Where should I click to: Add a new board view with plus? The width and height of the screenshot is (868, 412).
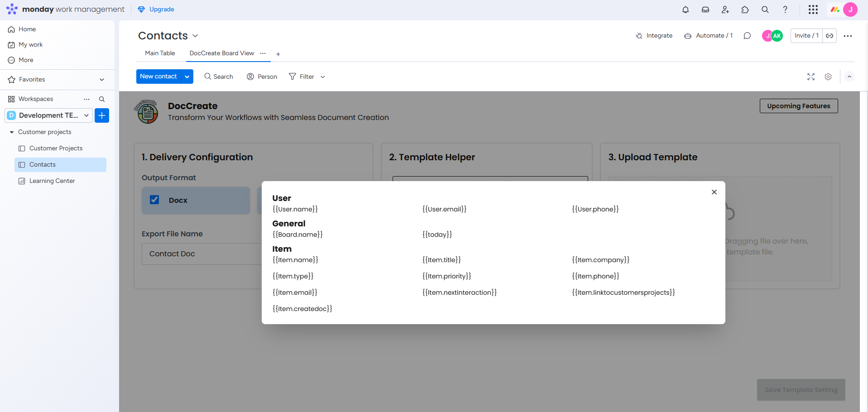point(278,54)
